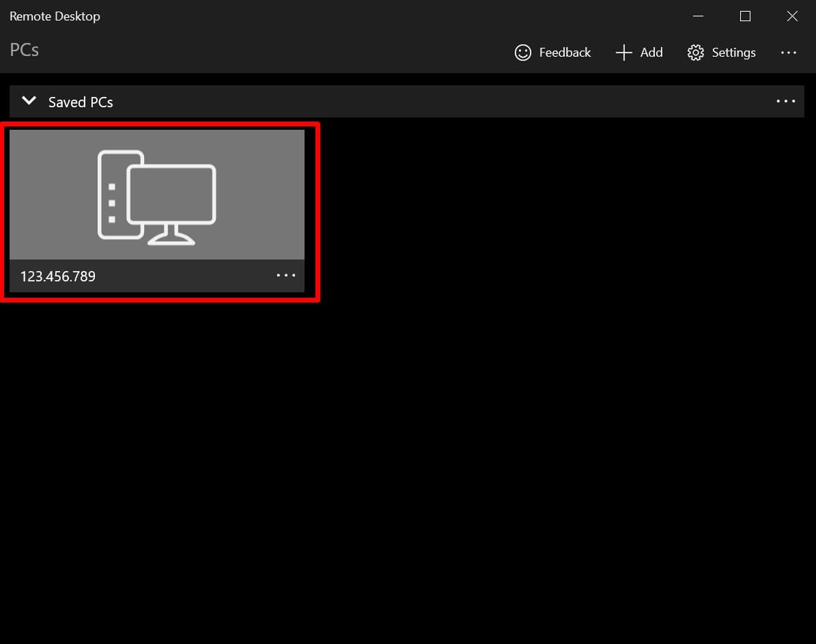Click the Saved PCs group header text
The width and height of the screenshot is (816, 644).
[81, 102]
